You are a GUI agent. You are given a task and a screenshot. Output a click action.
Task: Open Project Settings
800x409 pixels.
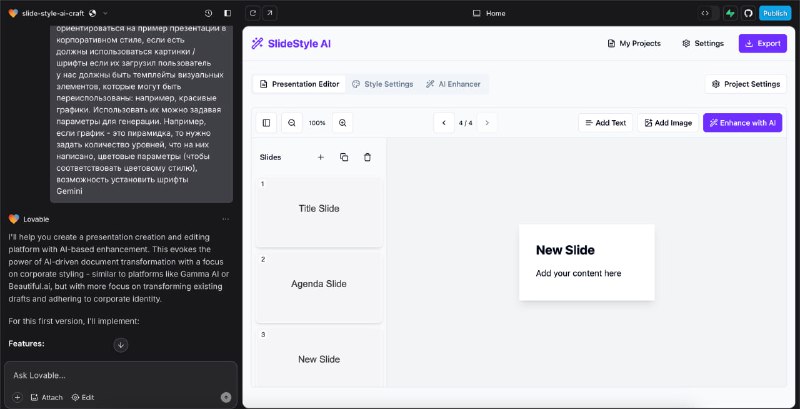[746, 84]
